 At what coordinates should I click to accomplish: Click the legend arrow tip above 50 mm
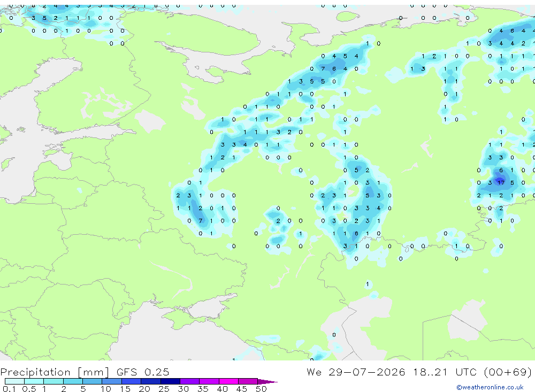tap(267, 382)
